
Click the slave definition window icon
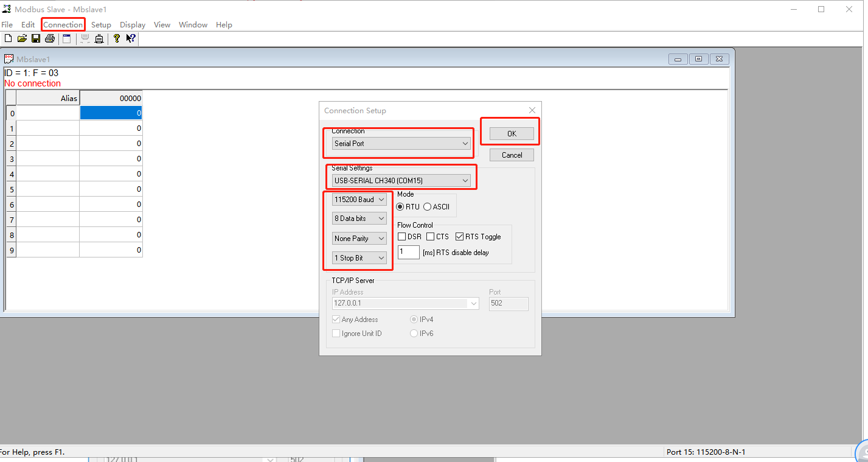click(67, 39)
